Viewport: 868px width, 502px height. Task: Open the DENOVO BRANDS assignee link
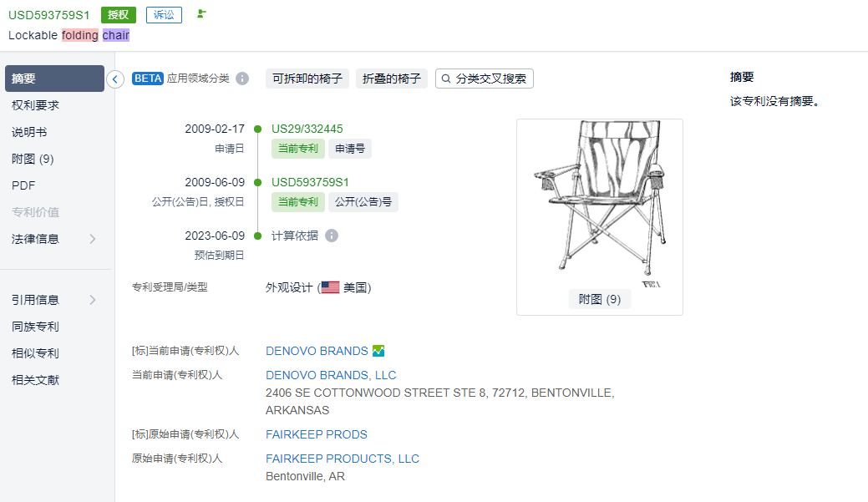317,351
